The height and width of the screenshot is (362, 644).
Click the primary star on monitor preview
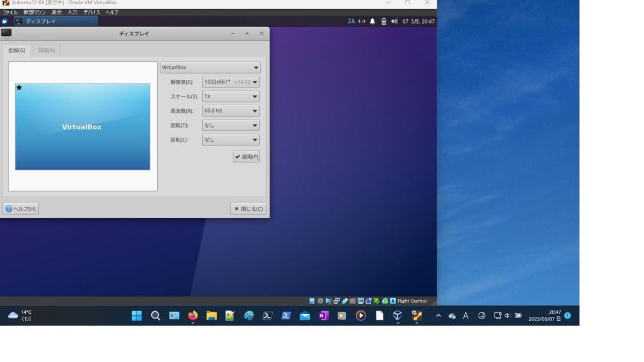coord(19,87)
